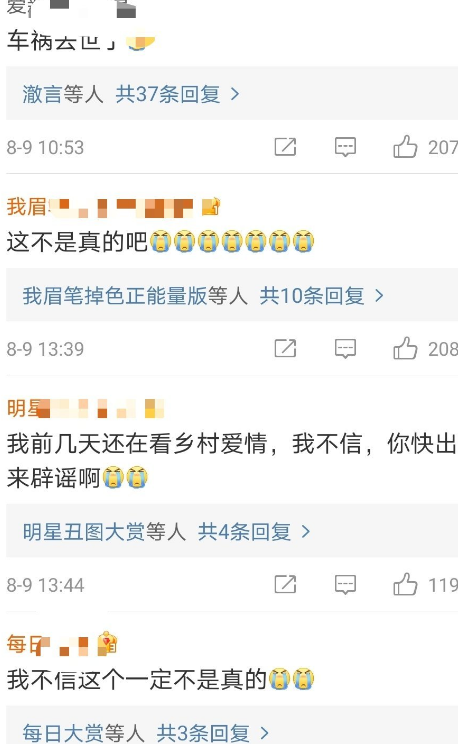
Task: Repost the comment posted at 8-9 13:44
Action: [x=285, y=585]
